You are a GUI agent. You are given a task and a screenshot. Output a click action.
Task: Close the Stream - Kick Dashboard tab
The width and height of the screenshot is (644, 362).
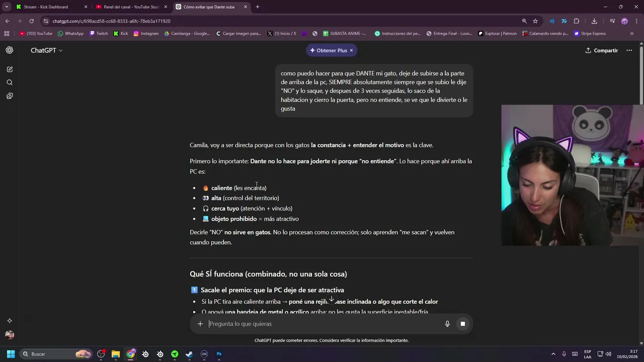(x=86, y=7)
